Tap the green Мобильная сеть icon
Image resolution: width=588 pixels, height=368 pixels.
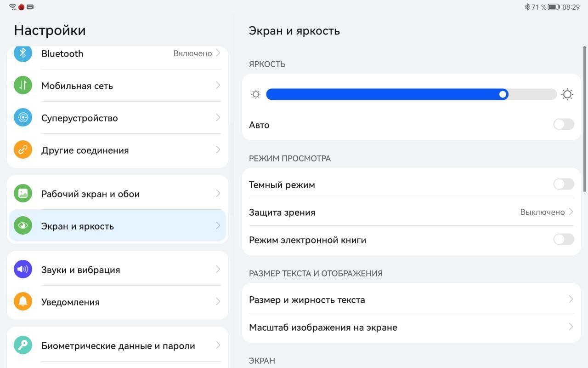(23, 86)
